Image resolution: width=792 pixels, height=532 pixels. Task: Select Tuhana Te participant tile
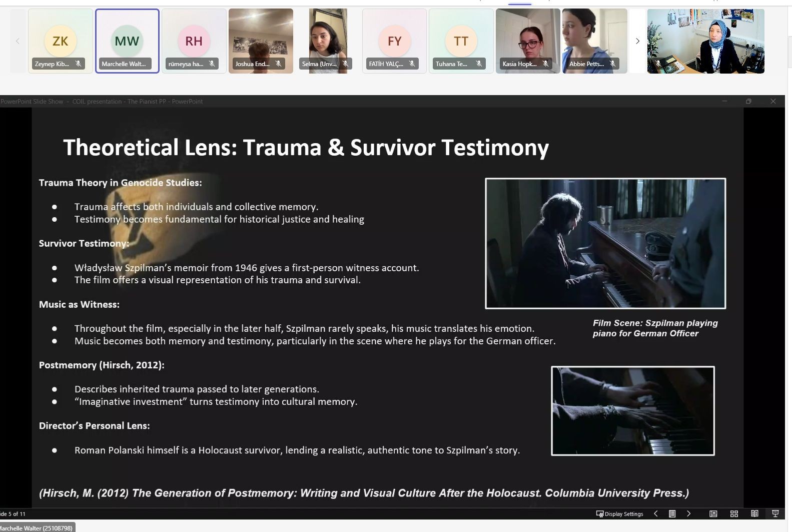(x=461, y=41)
